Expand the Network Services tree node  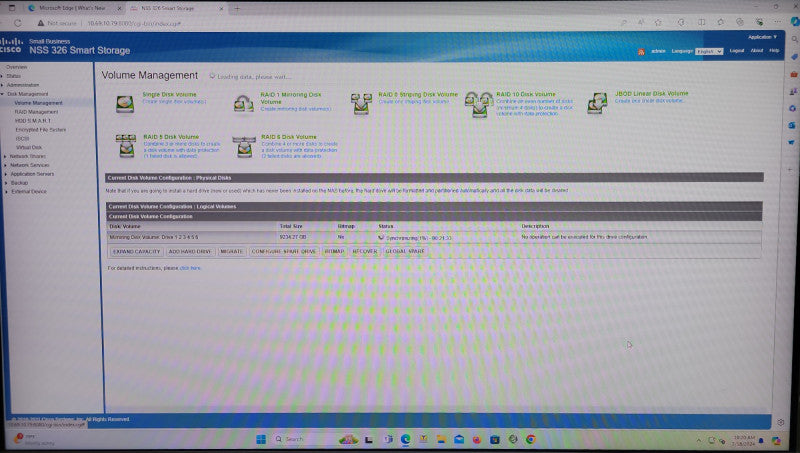pyautogui.click(x=6, y=165)
